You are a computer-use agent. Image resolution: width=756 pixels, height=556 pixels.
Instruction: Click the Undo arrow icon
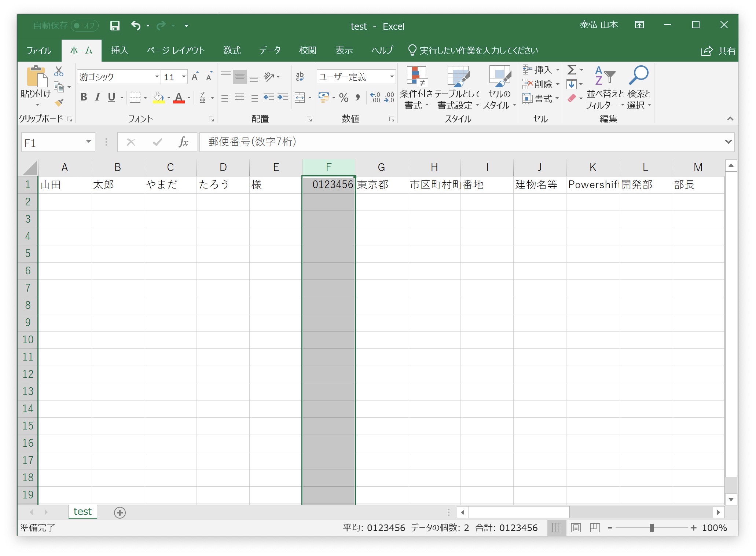[136, 26]
